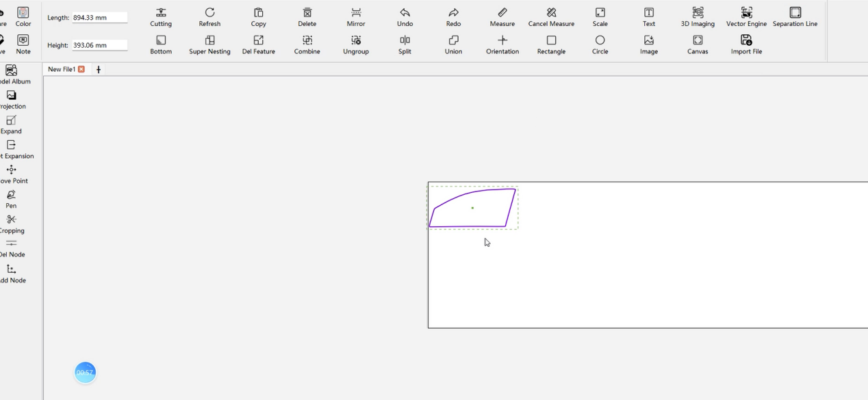Select the Rectangle drawing tool
The height and width of the screenshot is (400, 868).
pyautogui.click(x=551, y=43)
